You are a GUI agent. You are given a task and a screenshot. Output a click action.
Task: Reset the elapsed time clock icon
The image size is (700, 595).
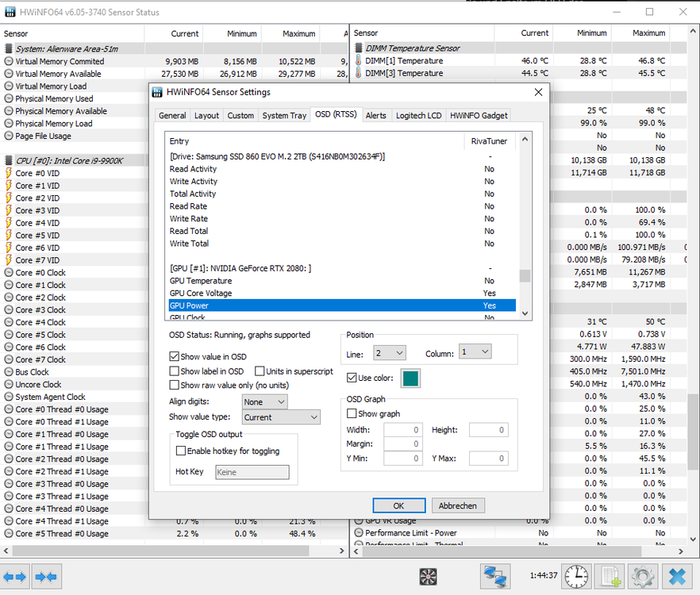(577, 576)
